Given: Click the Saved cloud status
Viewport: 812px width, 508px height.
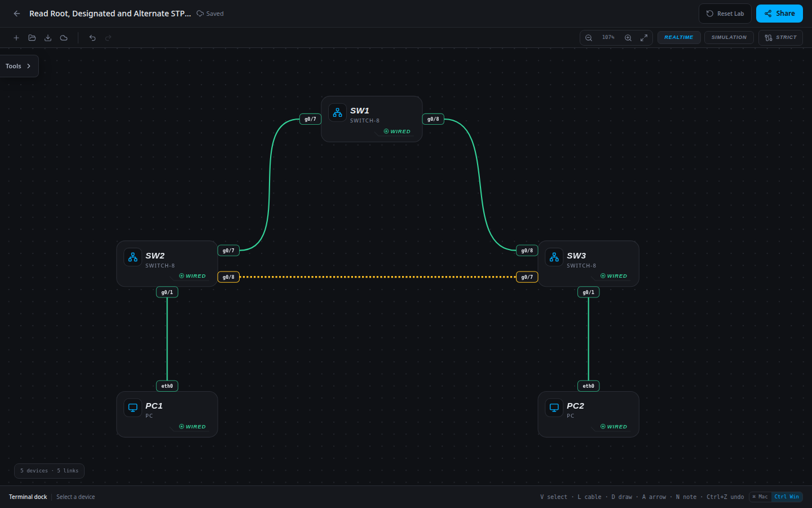Looking at the screenshot, I should coord(210,14).
